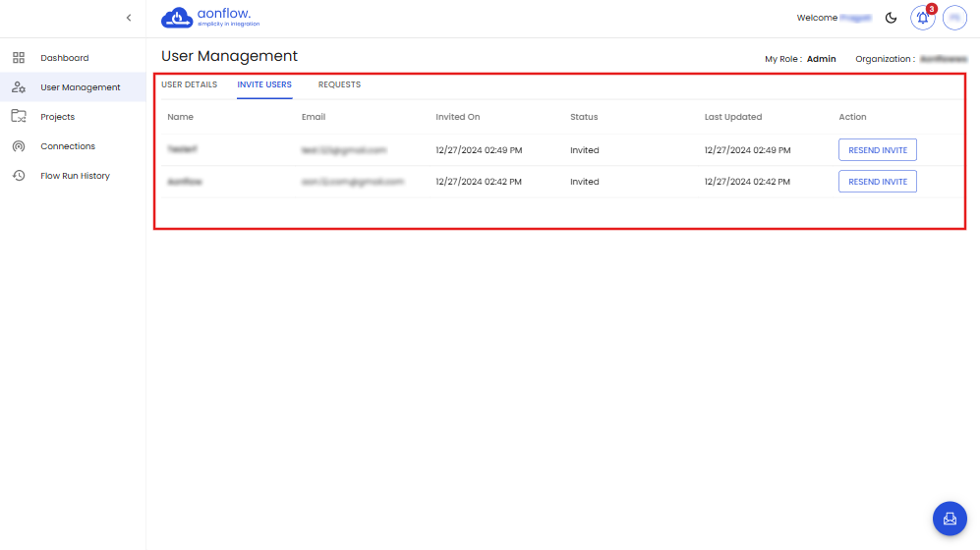
Task: Collapse the sidebar with the chevron arrow
Action: [x=129, y=18]
